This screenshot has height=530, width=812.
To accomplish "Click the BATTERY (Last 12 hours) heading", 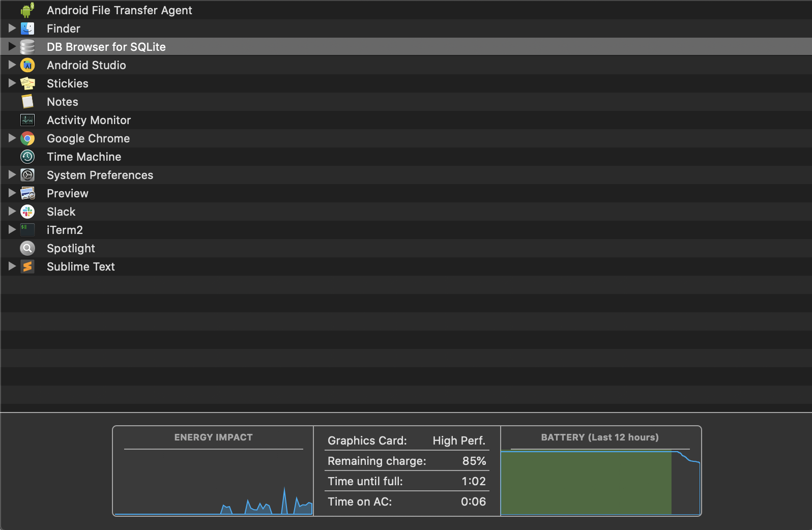I will [x=600, y=437].
